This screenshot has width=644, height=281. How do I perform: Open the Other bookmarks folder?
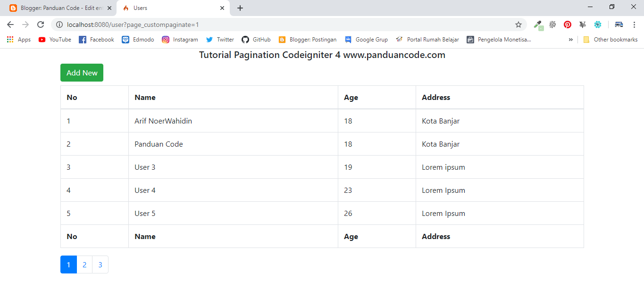click(611, 40)
